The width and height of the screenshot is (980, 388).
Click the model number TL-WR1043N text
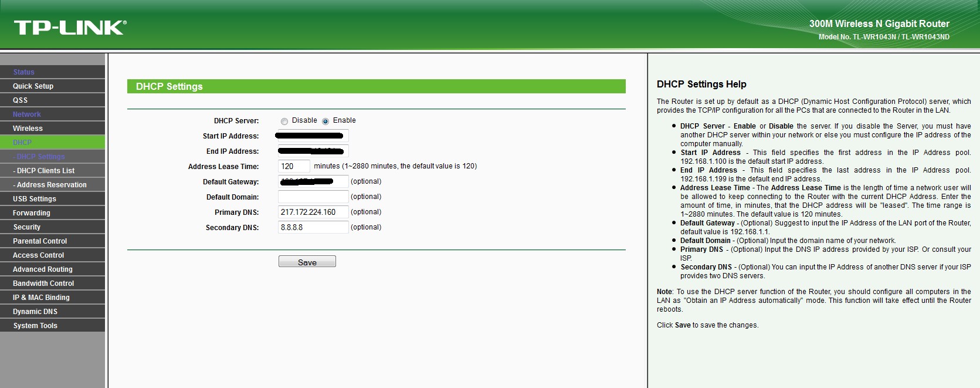pyautogui.click(x=884, y=37)
